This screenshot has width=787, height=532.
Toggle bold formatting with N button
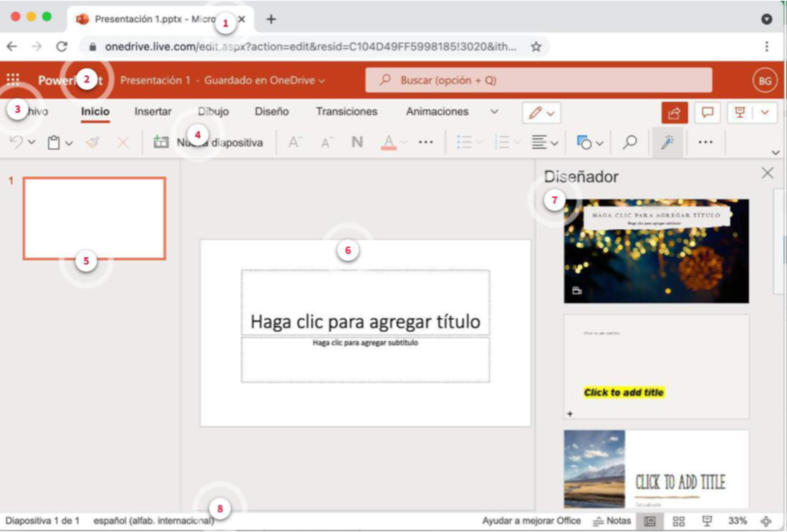[357, 142]
